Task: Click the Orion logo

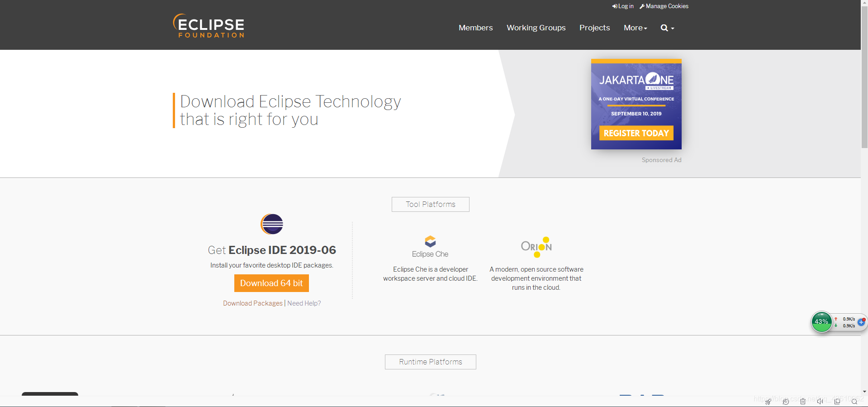Action: click(536, 247)
